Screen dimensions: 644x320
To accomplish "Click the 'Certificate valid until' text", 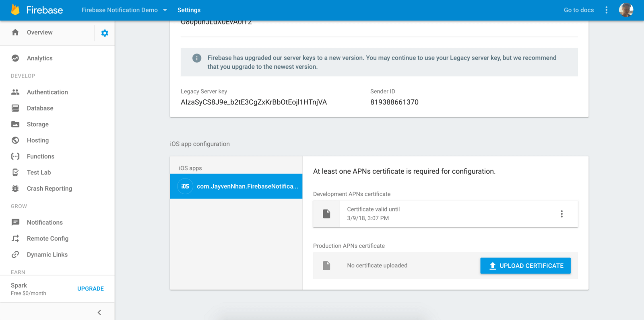I will pos(374,209).
